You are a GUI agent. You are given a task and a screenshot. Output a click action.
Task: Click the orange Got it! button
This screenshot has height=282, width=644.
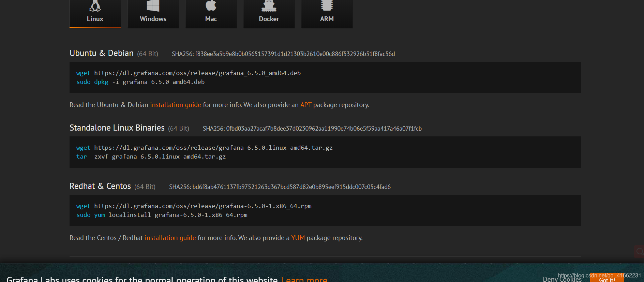(x=607, y=278)
